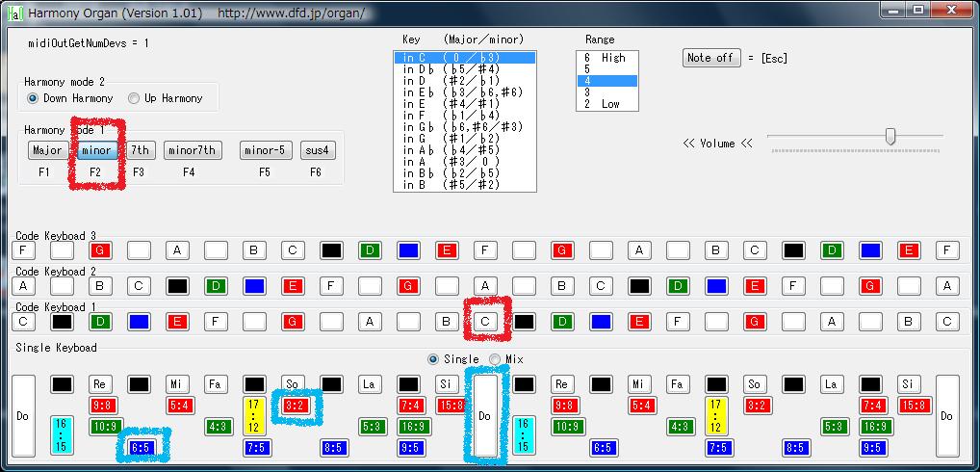Choose the Single keyboard radio button
The width and height of the screenshot is (980, 472).
434,359
